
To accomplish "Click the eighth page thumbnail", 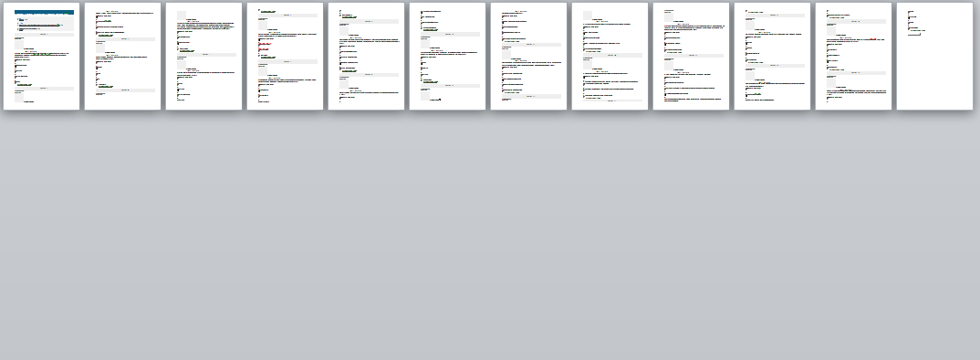I will (x=610, y=57).
